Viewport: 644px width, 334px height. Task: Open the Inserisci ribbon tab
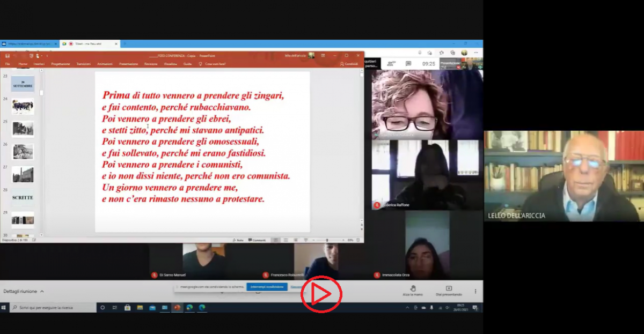[x=39, y=64]
